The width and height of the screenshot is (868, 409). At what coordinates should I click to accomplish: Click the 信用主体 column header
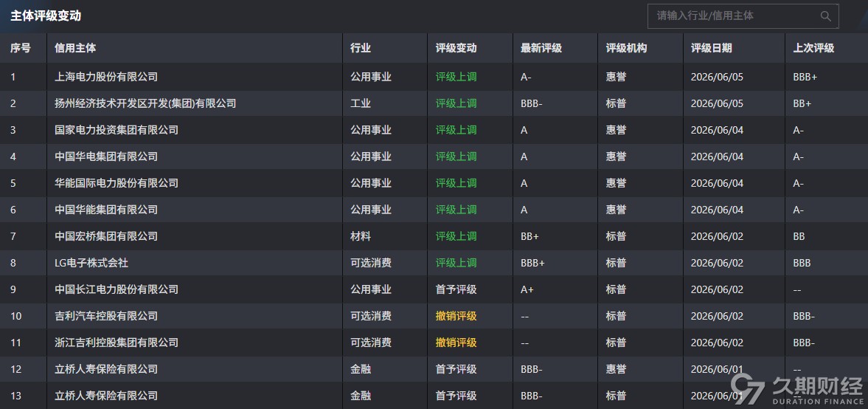click(x=75, y=48)
